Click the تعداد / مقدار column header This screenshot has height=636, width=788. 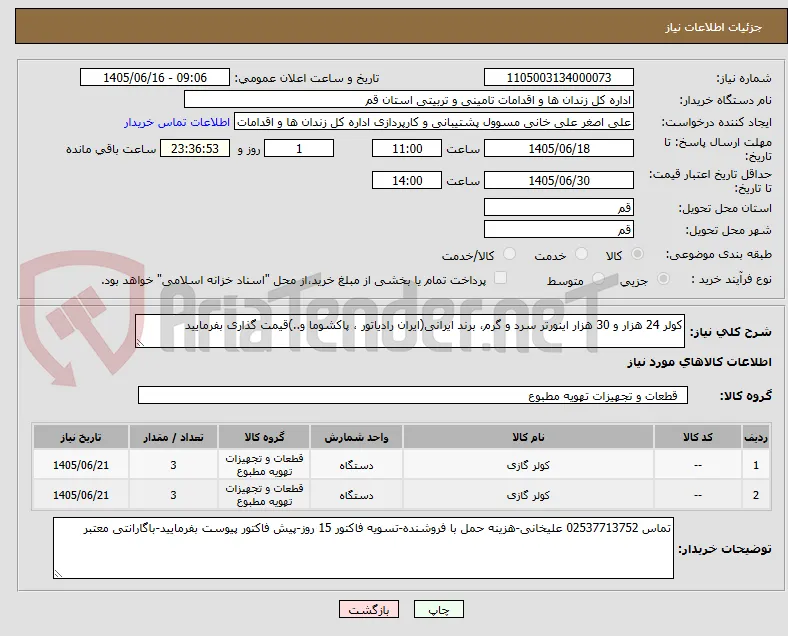[x=173, y=437]
